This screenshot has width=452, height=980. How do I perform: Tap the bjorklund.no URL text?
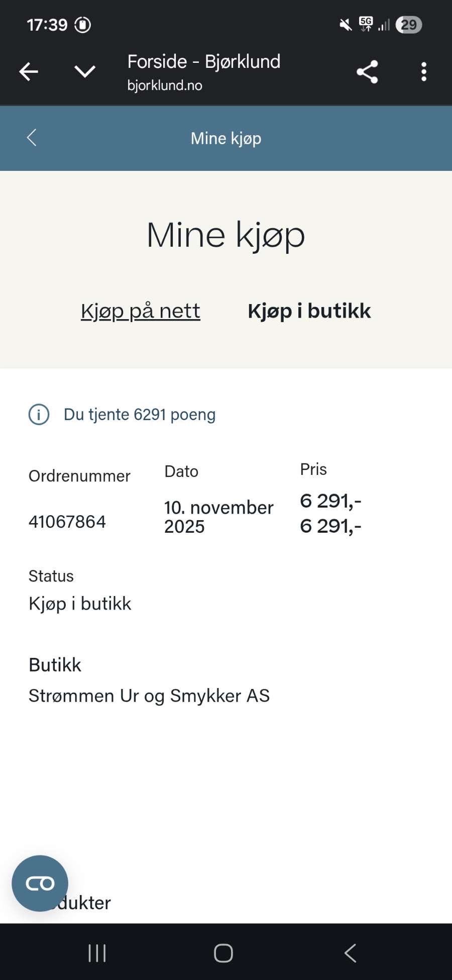(x=165, y=85)
